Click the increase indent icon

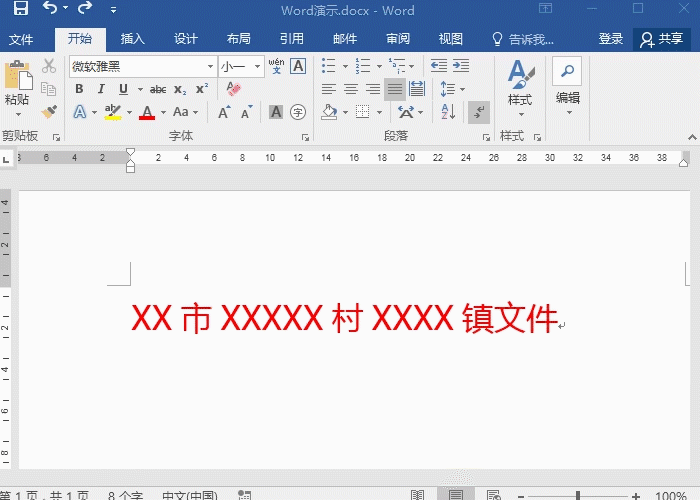[x=461, y=66]
